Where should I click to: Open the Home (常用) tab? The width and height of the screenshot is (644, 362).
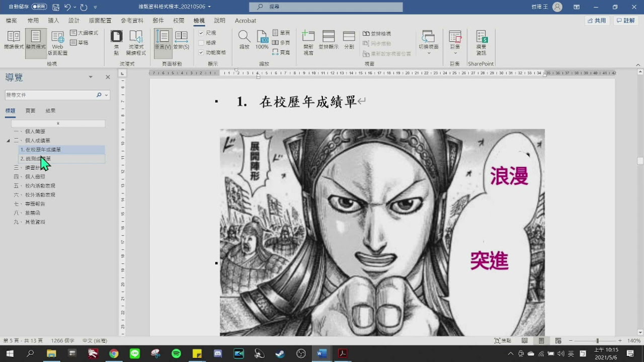[33, 21]
